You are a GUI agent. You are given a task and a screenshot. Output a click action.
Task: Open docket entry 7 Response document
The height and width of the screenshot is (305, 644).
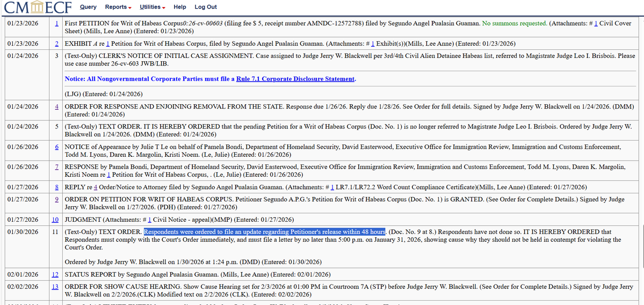(x=57, y=166)
